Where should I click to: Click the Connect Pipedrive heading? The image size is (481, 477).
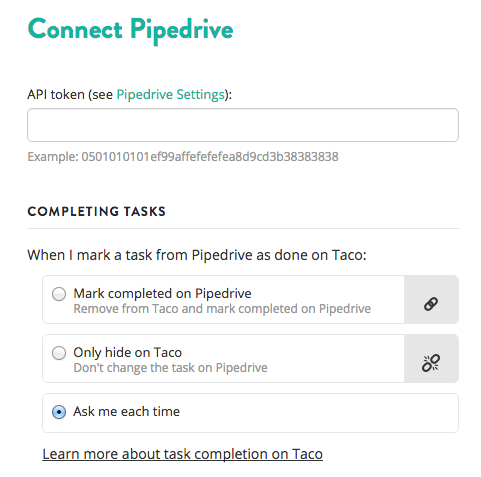pos(130,30)
